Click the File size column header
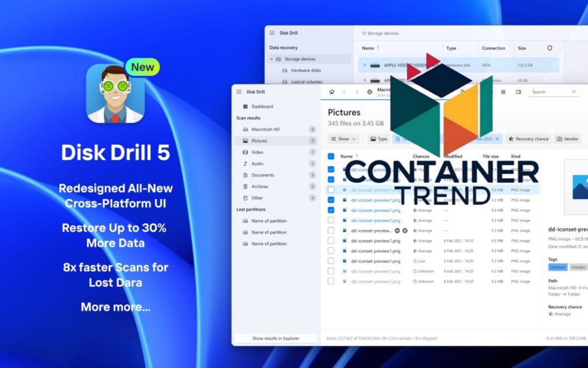This screenshot has height=368, width=588. (490, 156)
